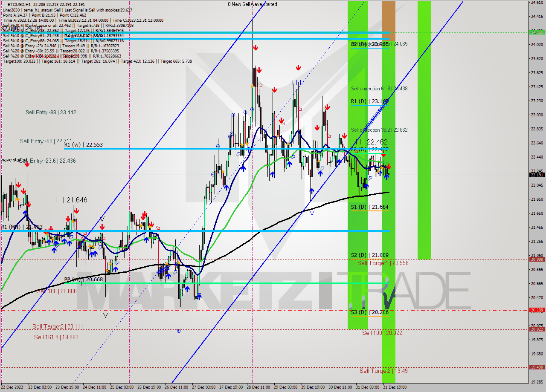Click the 'Target100: 20.022 || Target 161' line

(97, 61)
